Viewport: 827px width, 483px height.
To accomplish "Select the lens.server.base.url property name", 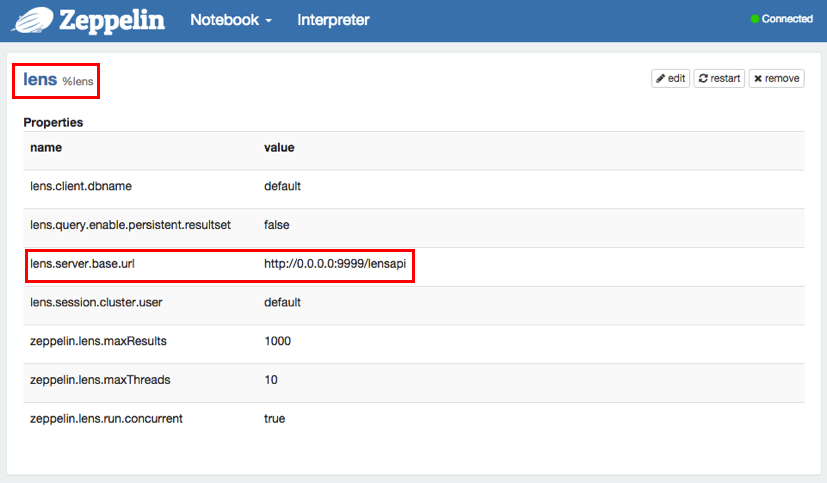I will [82, 264].
